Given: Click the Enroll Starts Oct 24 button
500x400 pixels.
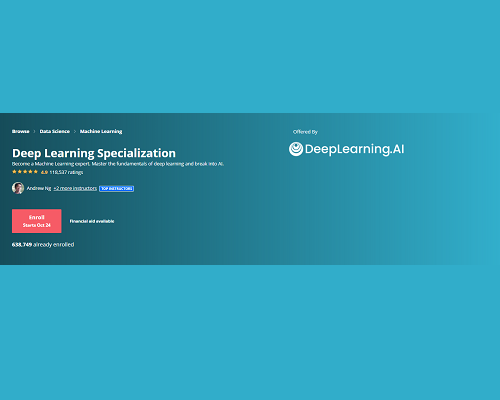Looking at the screenshot, I should [x=37, y=221].
